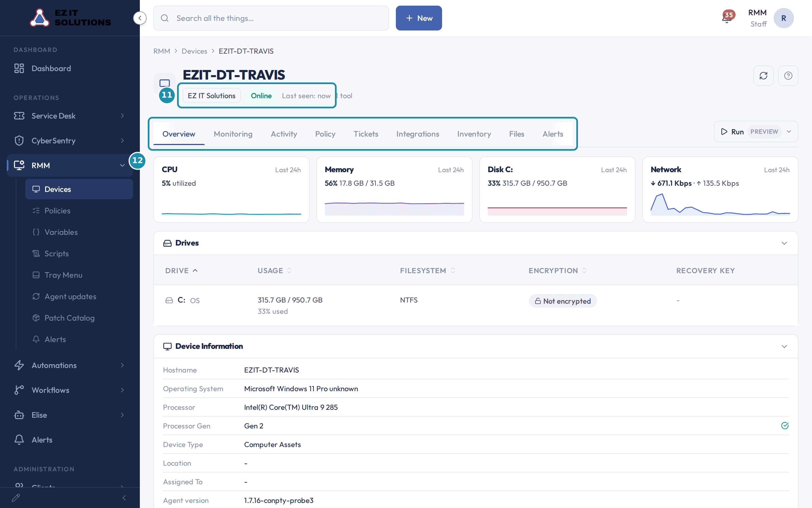Open Alerts in the RMM submenu
This screenshot has height=508, width=812.
pos(79,339)
